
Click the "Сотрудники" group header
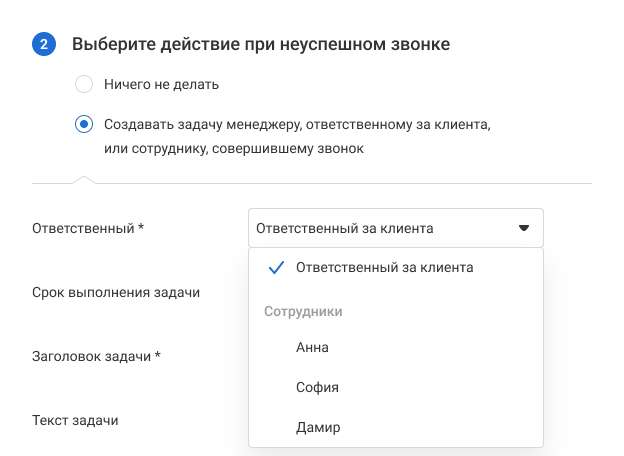click(303, 311)
